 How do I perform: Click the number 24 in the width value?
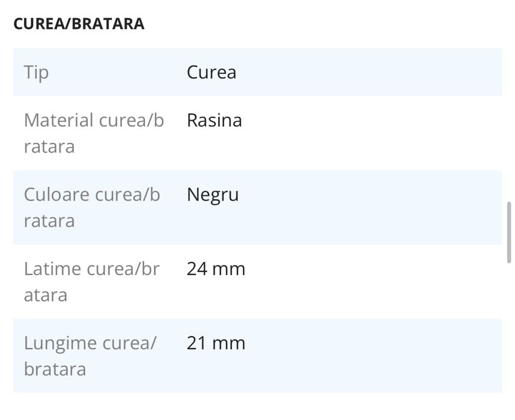point(197,269)
